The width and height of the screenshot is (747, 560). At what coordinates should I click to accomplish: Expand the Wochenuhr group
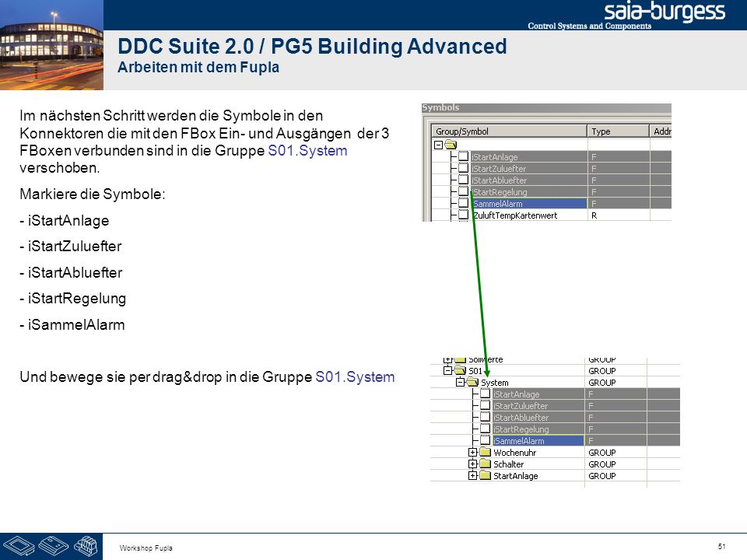point(472,452)
